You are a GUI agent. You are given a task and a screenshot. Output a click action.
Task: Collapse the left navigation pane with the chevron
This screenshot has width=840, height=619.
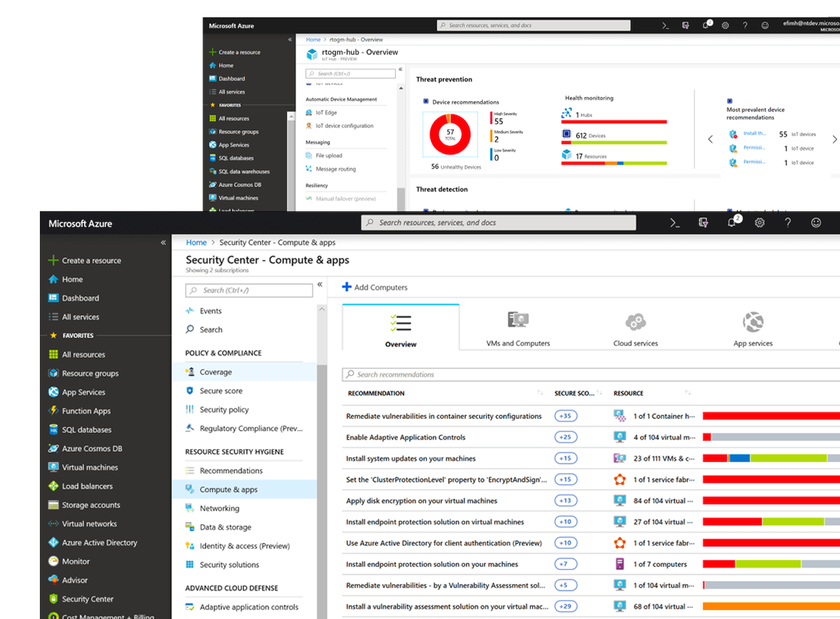pyautogui.click(x=163, y=242)
